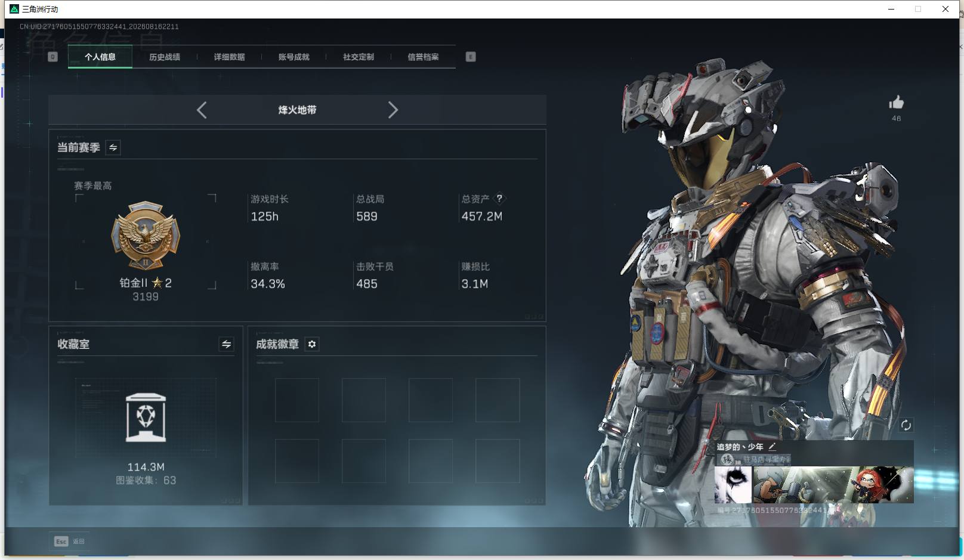
Task: Click the last badge slot in bottom row
Action: (x=498, y=461)
